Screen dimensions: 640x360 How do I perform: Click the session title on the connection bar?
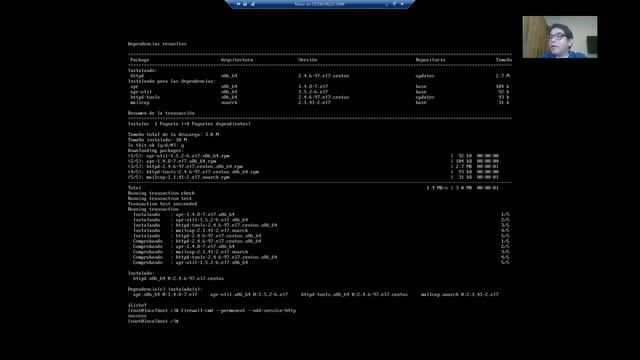click(x=320, y=4)
